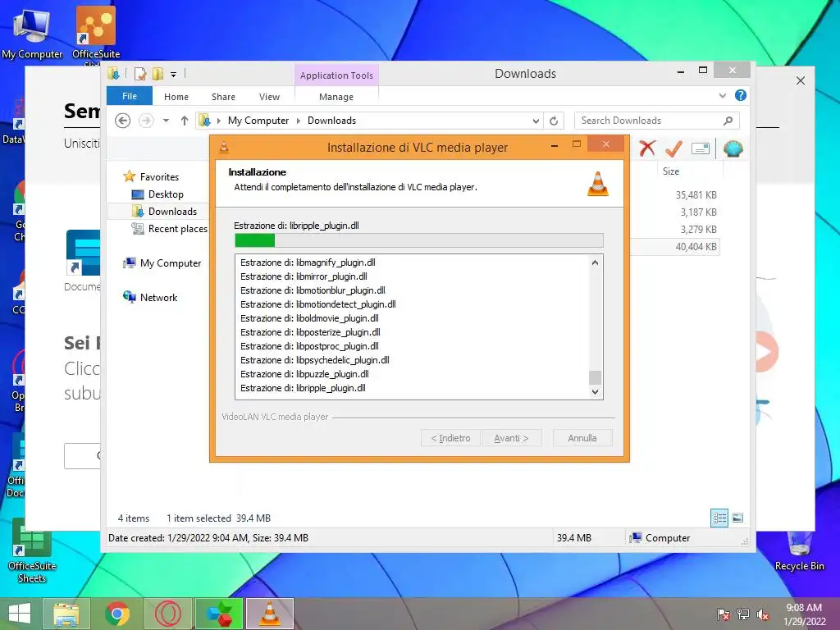
Task: Select the Application Tools contextual tab
Action: [x=336, y=75]
